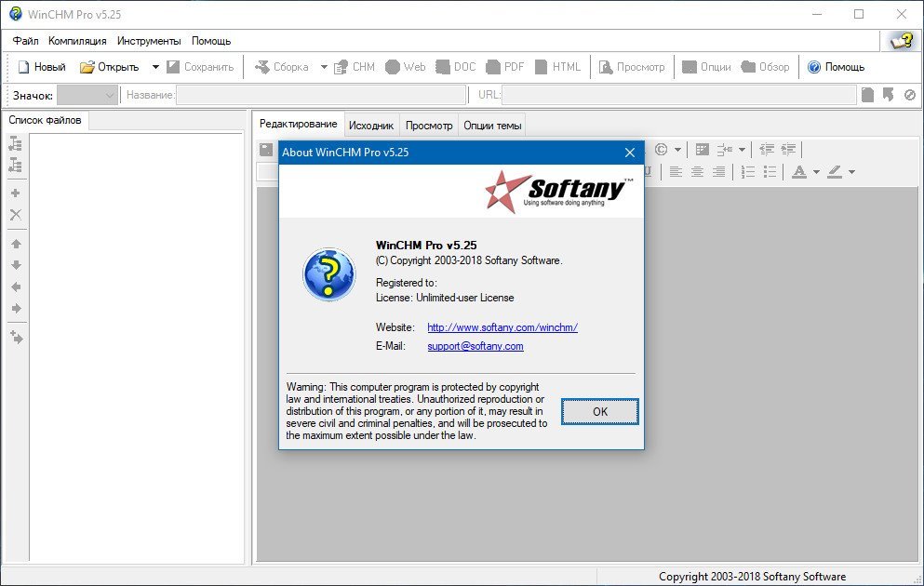This screenshot has height=586, width=924.
Task: Click the topmost tree-structure icon in the file list sidebar
Action: tap(16, 143)
